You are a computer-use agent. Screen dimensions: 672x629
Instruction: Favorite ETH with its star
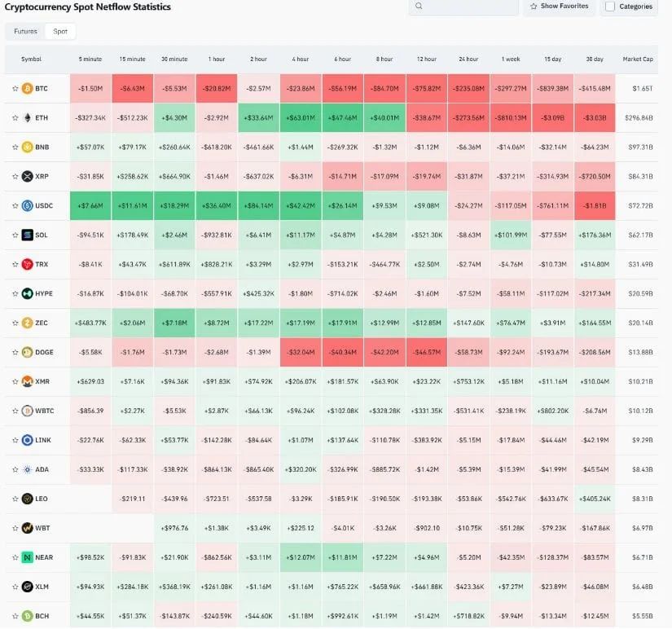[x=15, y=118]
